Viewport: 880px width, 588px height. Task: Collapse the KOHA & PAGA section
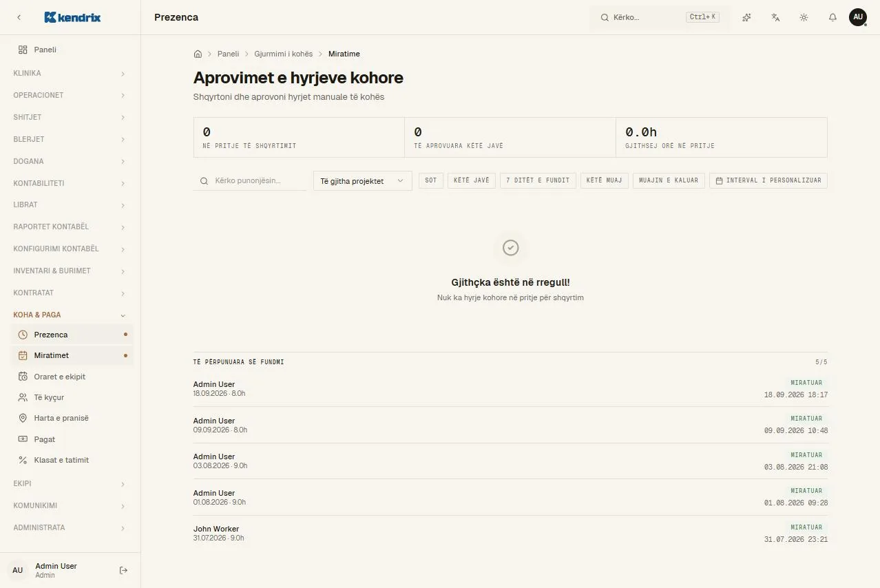[x=70, y=315]
